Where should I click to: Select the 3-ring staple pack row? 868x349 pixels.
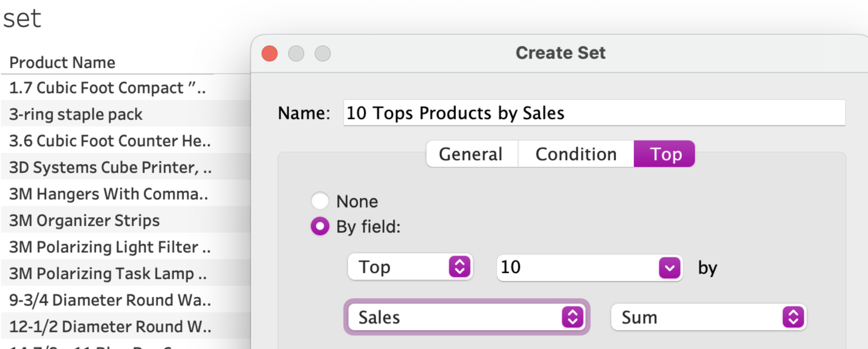click(76, 114)
